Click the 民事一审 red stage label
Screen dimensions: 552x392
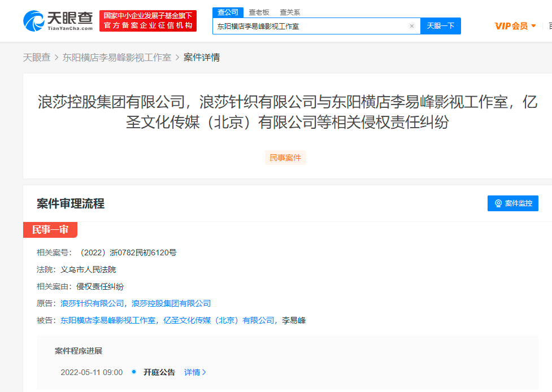50,230
